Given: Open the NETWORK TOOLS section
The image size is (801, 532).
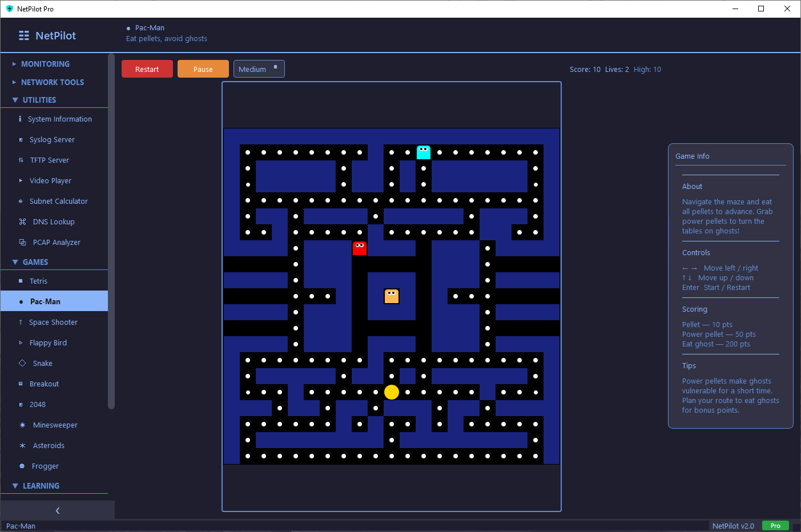Looking at the screenshot, I should (x=53, y=82).
